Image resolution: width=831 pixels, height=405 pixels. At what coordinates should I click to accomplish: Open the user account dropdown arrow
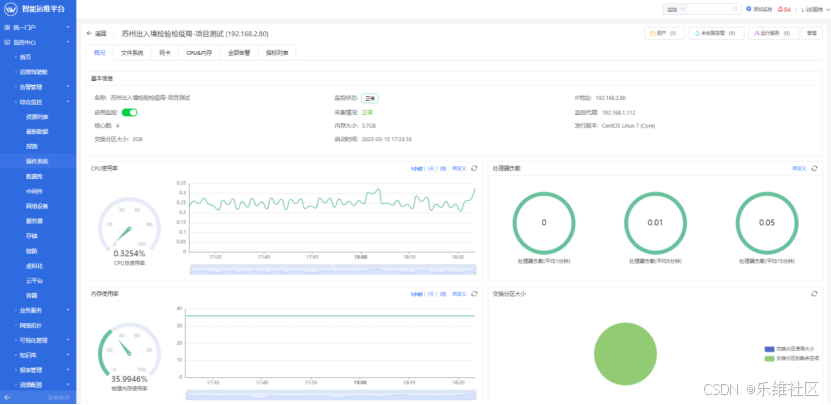tap(827, 10)
